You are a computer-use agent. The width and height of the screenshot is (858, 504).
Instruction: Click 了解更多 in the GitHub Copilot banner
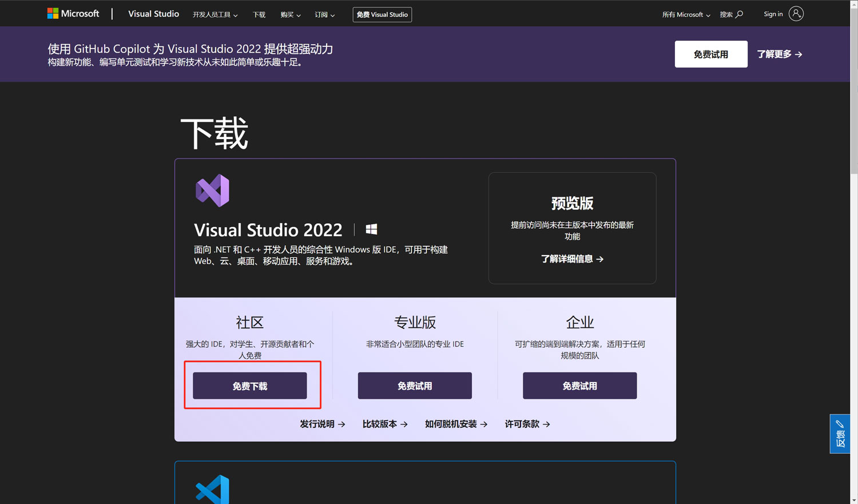point(779,54)
